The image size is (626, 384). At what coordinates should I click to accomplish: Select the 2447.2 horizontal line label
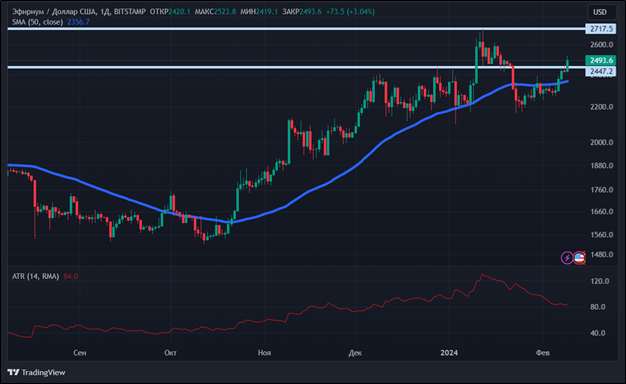(x=601, y=71)
